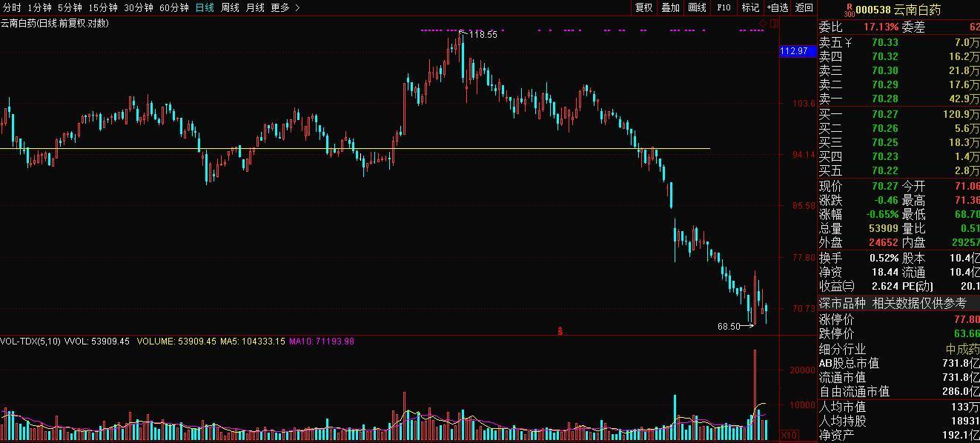Click the X10 volume scale box
The image size is (980, 443).
click(x=789, y=436)
